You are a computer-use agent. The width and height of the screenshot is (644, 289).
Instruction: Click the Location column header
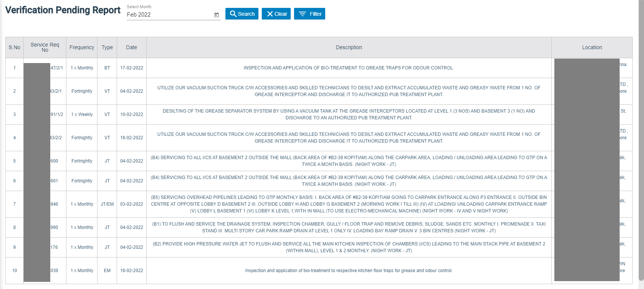(592, 47)
